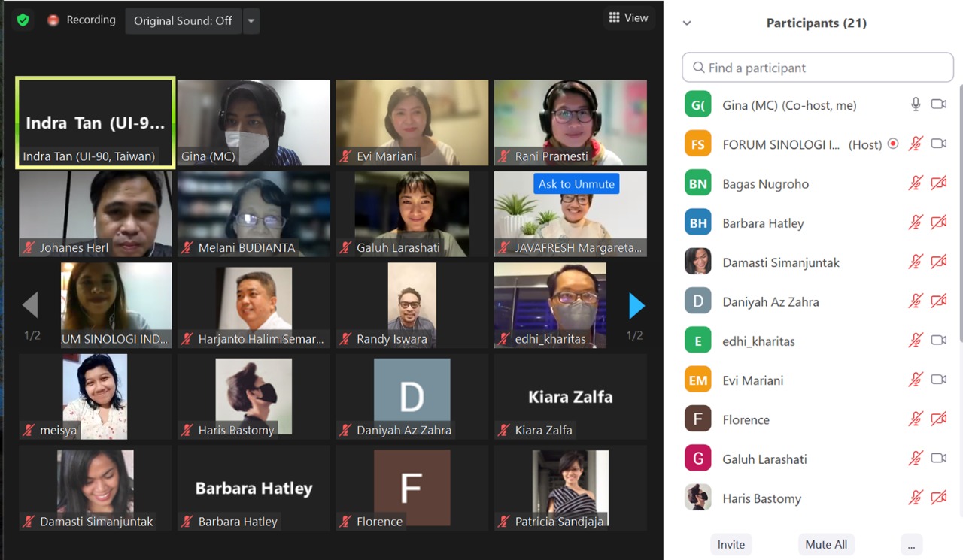Collapse the Participants panel chevron
Screen dimensions: 963x560
click(x=687, y=23)
